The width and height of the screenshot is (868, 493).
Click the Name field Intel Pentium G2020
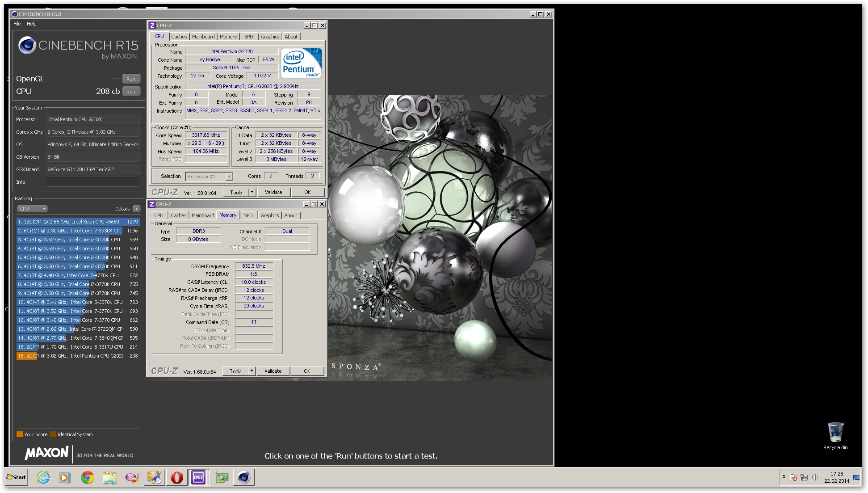pyautogui.click(x=231, y=52)
